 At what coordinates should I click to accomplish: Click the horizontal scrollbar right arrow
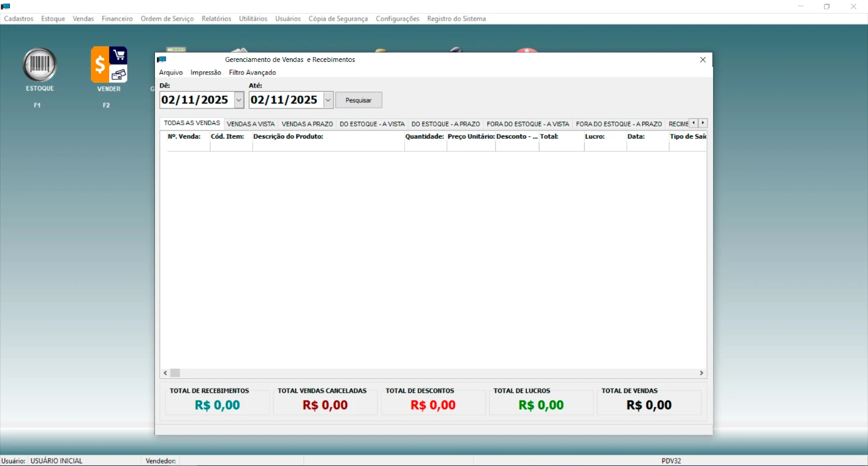point(701,373)
